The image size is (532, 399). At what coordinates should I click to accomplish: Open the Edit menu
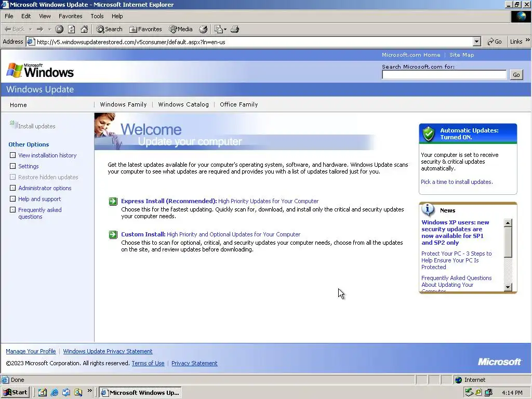point(26,16)
